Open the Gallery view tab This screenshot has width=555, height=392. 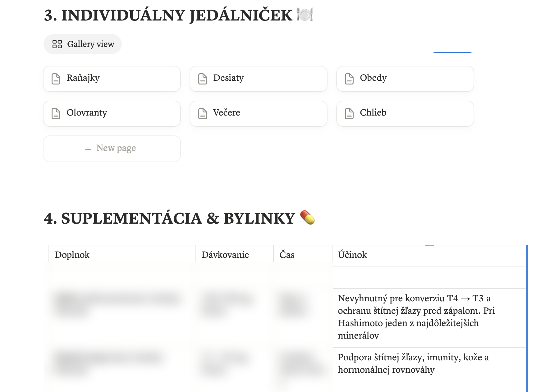point(83,44)
